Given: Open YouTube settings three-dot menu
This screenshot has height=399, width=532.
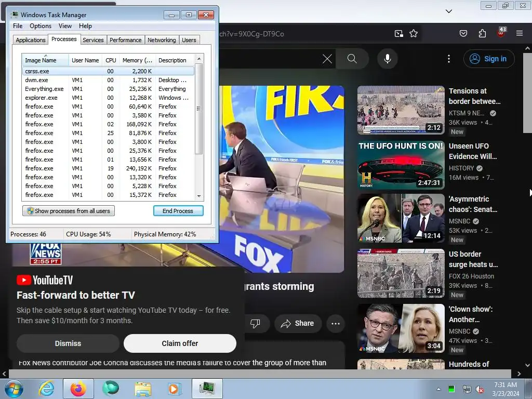Looking at the screenshot, I should 448,59.
